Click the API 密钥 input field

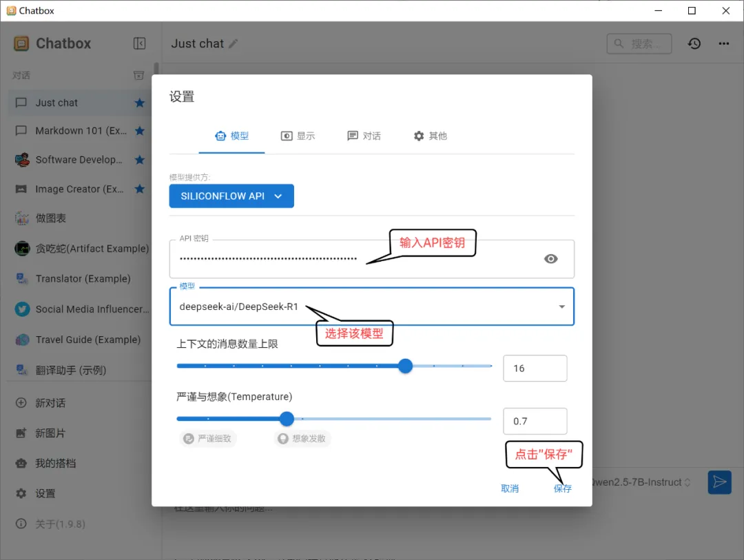coord(372,259)
